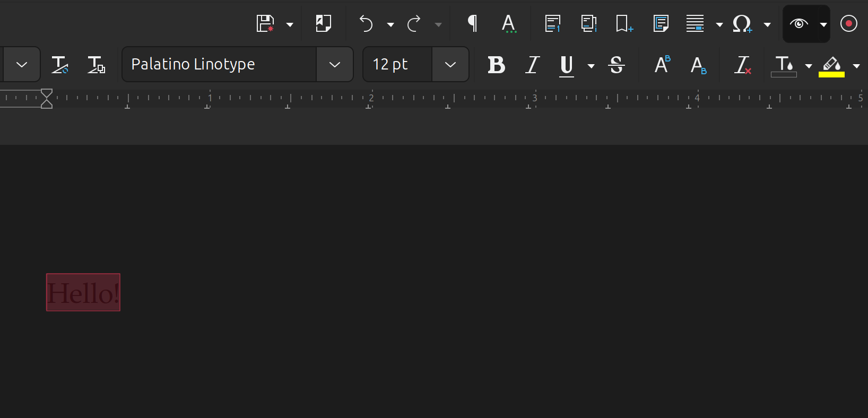Open the Save dropdown arrow

pos(290,24)
